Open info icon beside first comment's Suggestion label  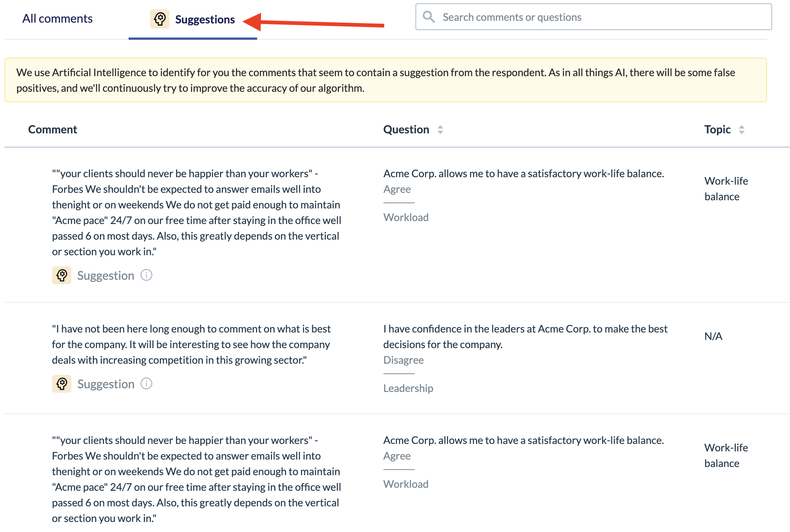pyautogui.click(x=146, y=275)
